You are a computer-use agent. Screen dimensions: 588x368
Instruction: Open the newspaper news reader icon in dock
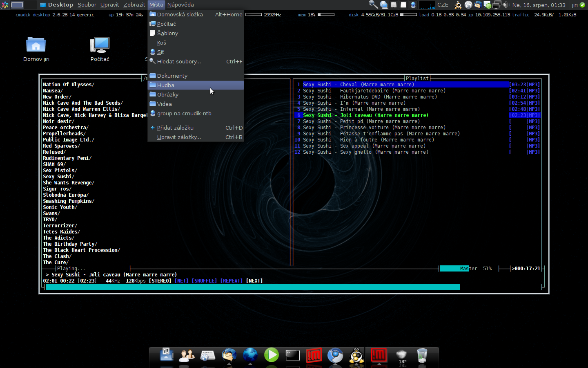[x=207, y=355]
